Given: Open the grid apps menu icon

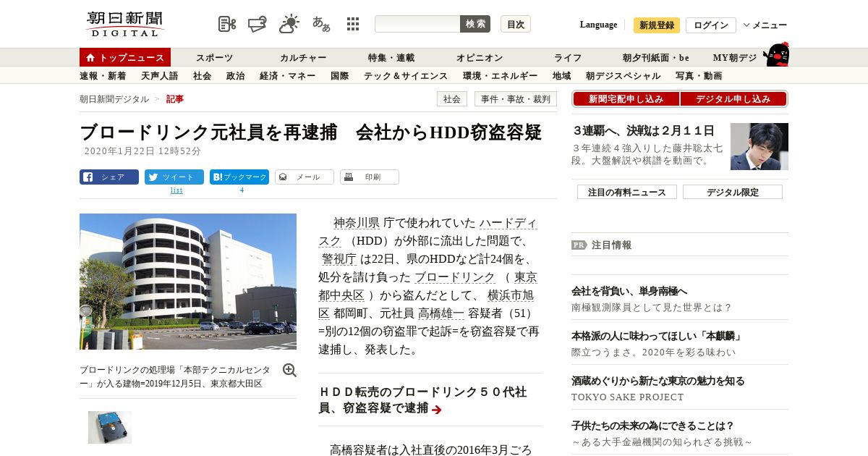Looking at the screenshot, I should [x=353, y=24].
